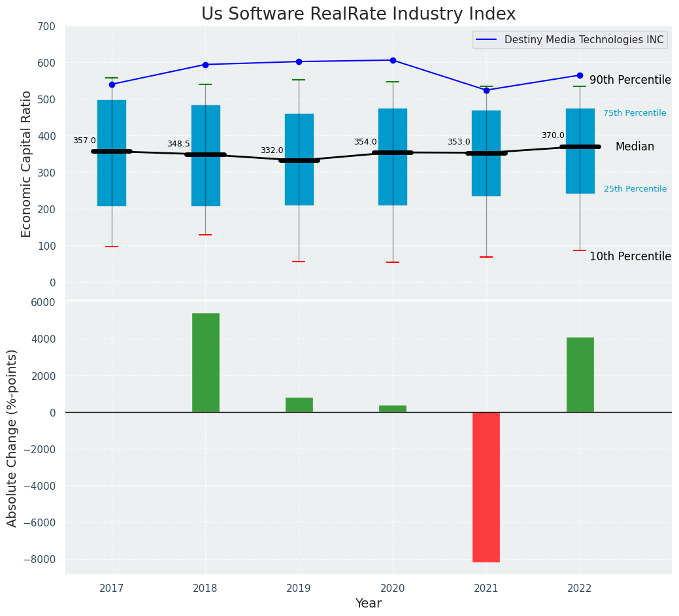Click the 10th Percentile annotation
679x616 pixels.
tap(630, 256)
